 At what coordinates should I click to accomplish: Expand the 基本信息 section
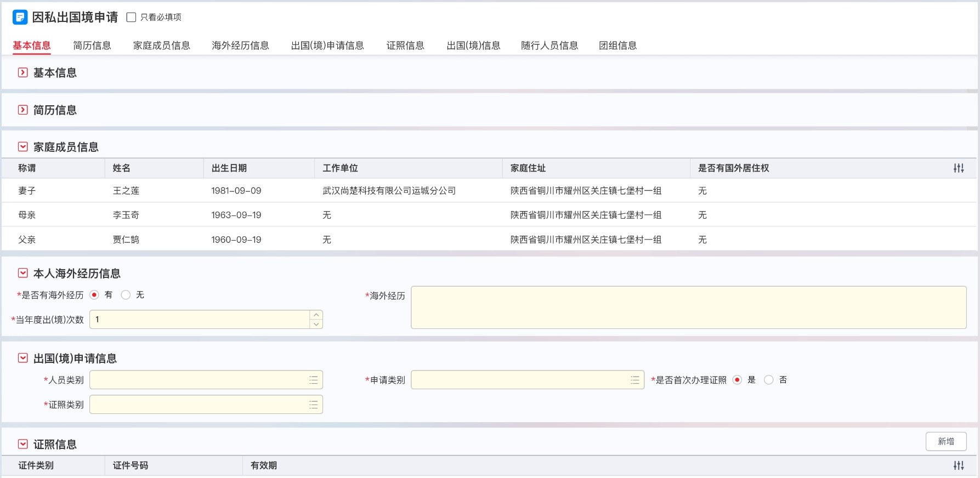tap(22, 72)
